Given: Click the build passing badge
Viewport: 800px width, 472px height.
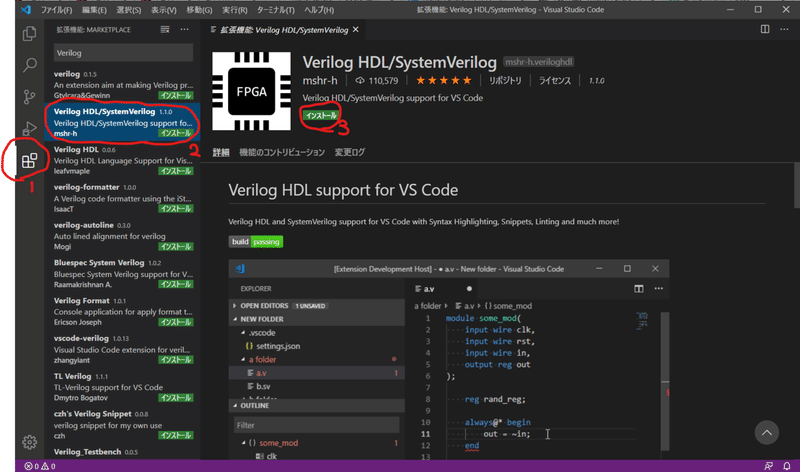Looking at the screenshot, I should (256, 241).
